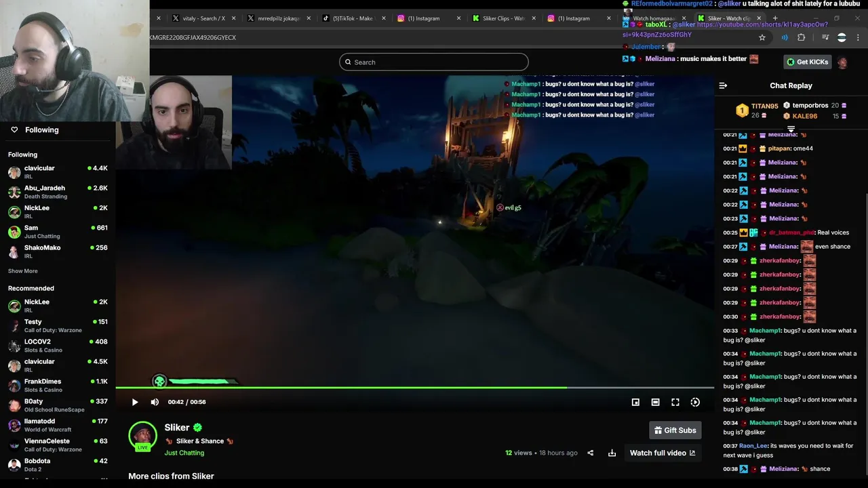The height and width of the screenshot is (488, 868).
Task: Open followed channel Abu_Jaradeh
Action: click(58, 192)
